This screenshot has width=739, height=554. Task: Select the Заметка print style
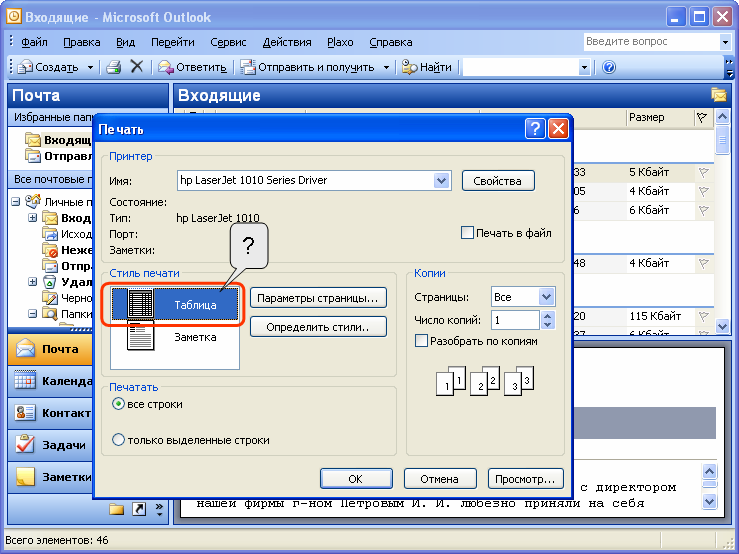(x=174, y=337)
